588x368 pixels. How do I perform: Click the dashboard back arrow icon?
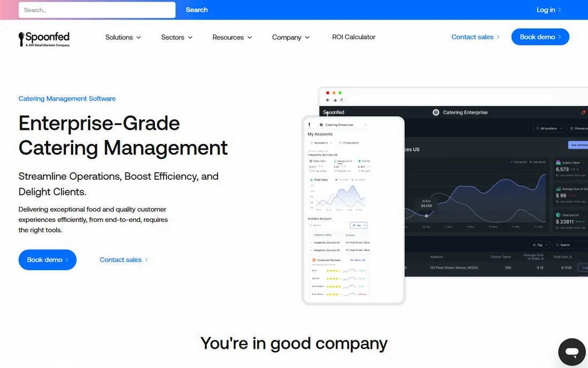pos(328,100)
